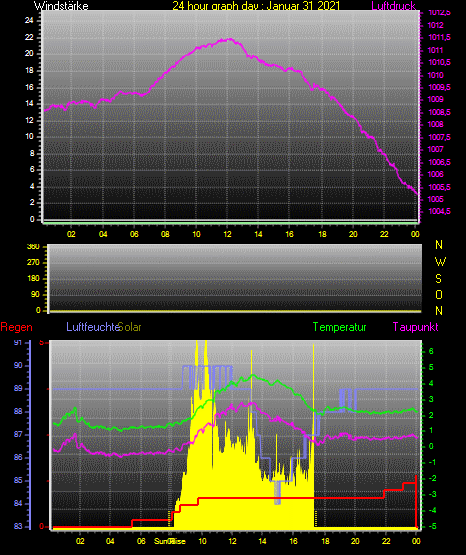Click the Luftfeuchte legend label

tap(92, 327)
